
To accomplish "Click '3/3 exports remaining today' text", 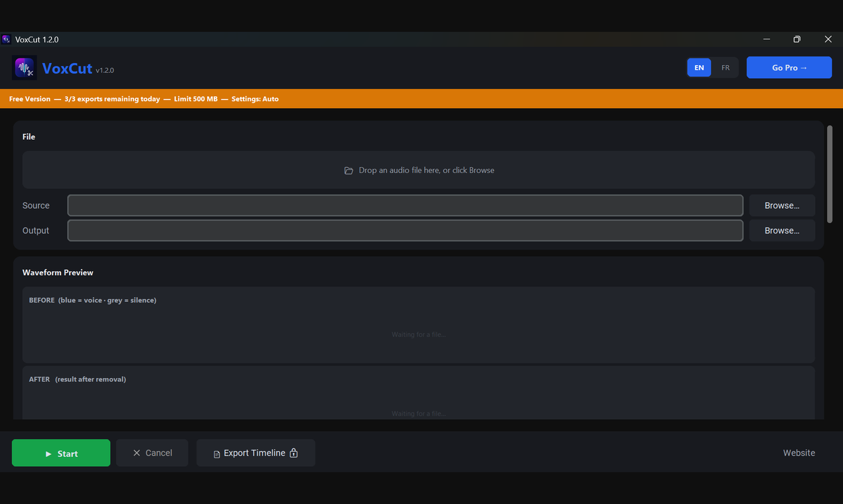I will (x=112, y=99).
